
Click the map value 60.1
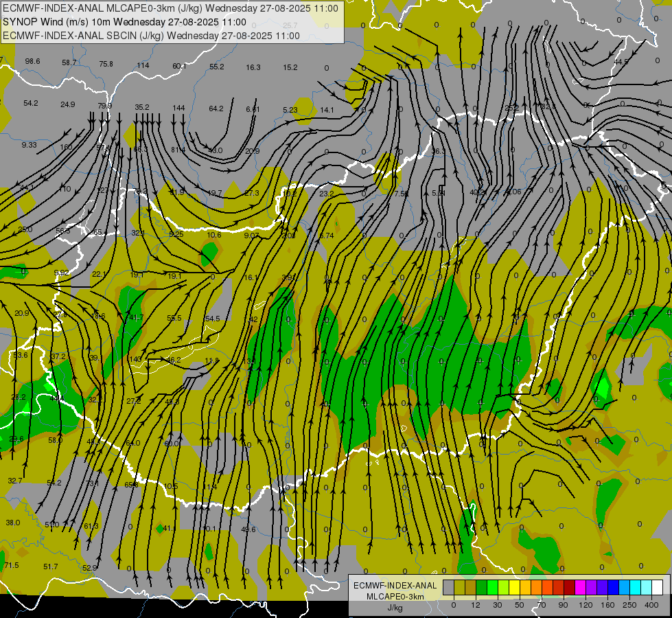coord(180,66)
